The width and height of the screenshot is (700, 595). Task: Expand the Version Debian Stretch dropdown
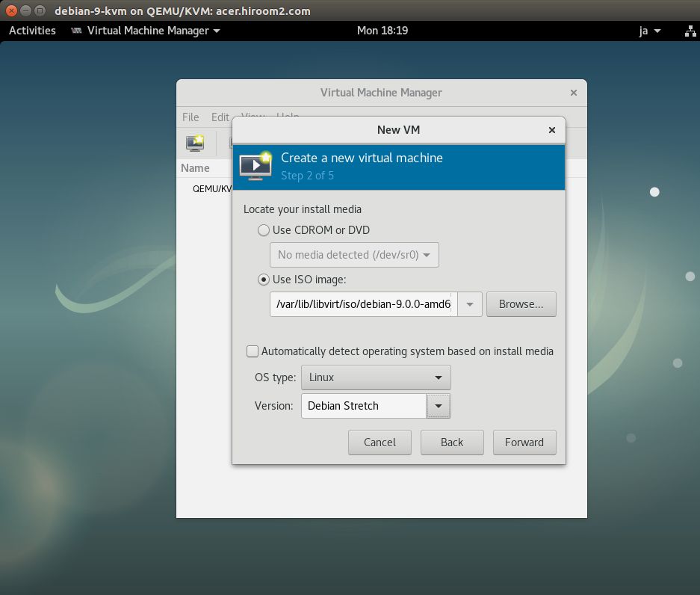click(439, 406)
